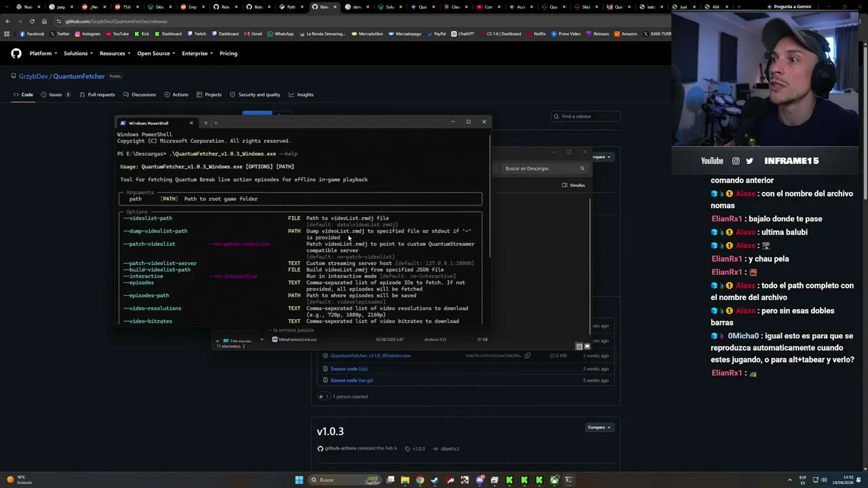Open the Projects tab

pos(209,95)
